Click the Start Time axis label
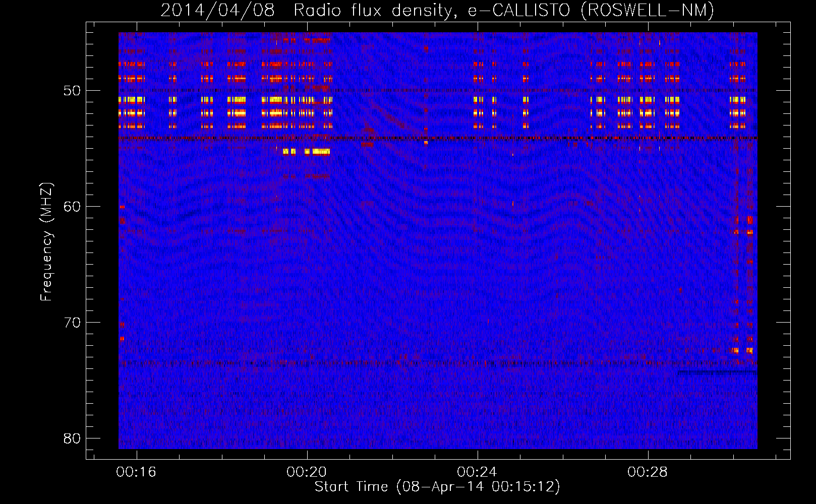The width and height of the screenshot is (816, 504). click(437, 487)
